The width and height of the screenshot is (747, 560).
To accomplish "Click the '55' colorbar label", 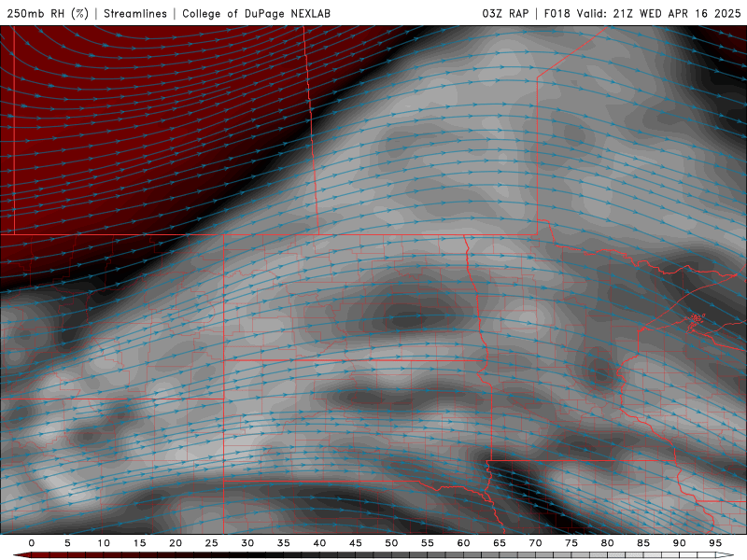I will point(428,543).
